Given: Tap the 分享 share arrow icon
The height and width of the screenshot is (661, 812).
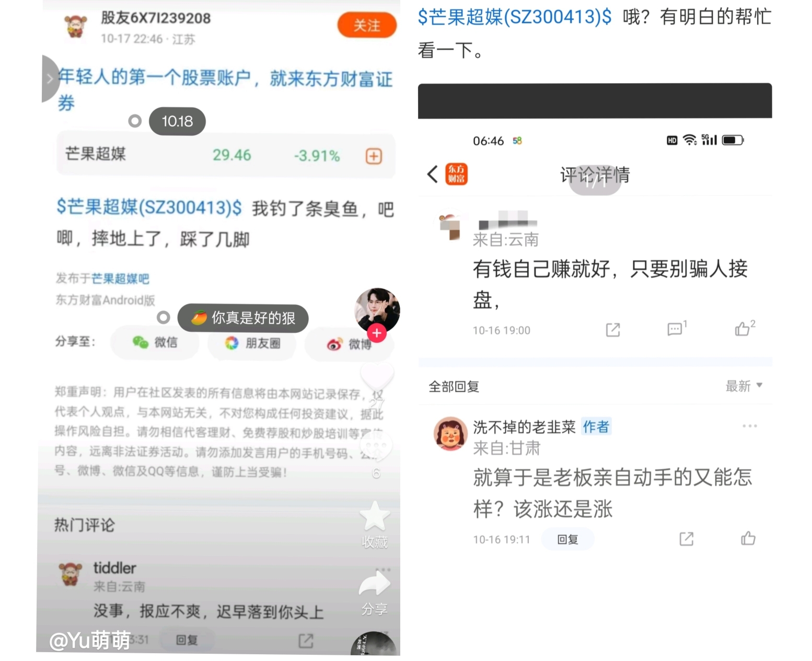Looking at the screenshot, I should click(x=375, y=584).
